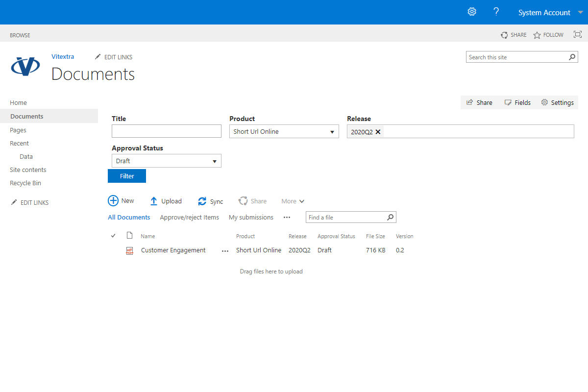Viewport: 588px width, 392px height.
Task: Sort by Approval Status column header
Action: 336,236
